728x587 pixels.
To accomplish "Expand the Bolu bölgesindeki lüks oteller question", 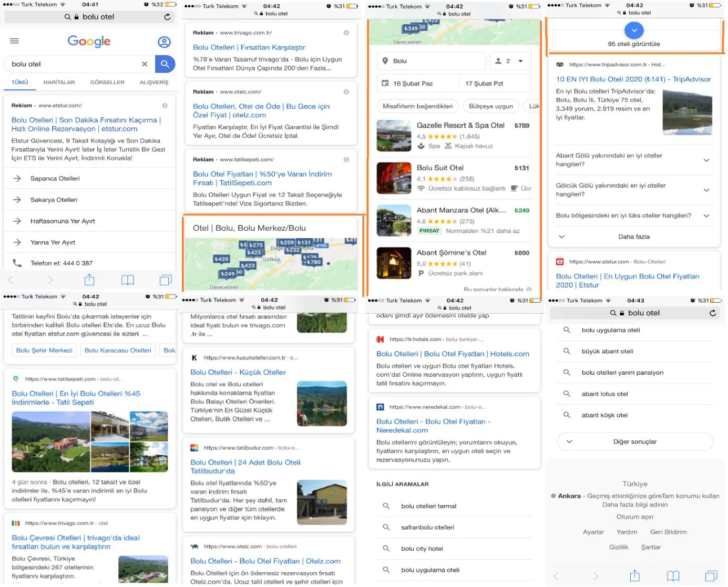I will click(633, 215).
